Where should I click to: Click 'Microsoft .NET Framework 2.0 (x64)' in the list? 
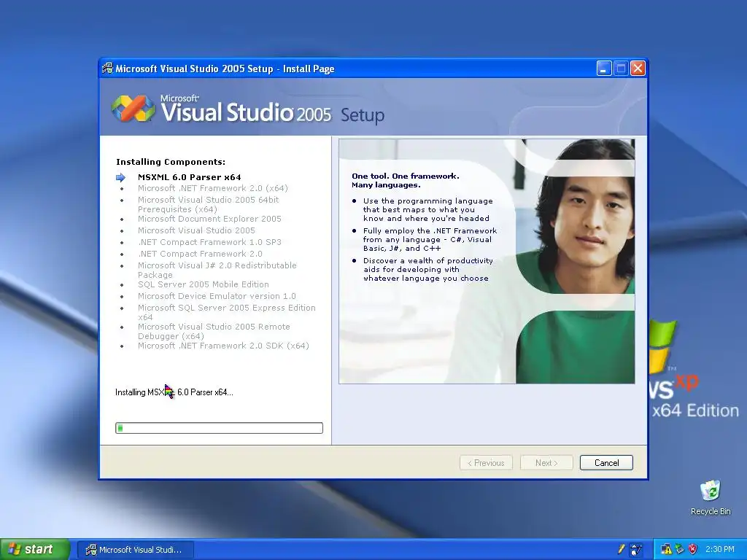(212, 188)
